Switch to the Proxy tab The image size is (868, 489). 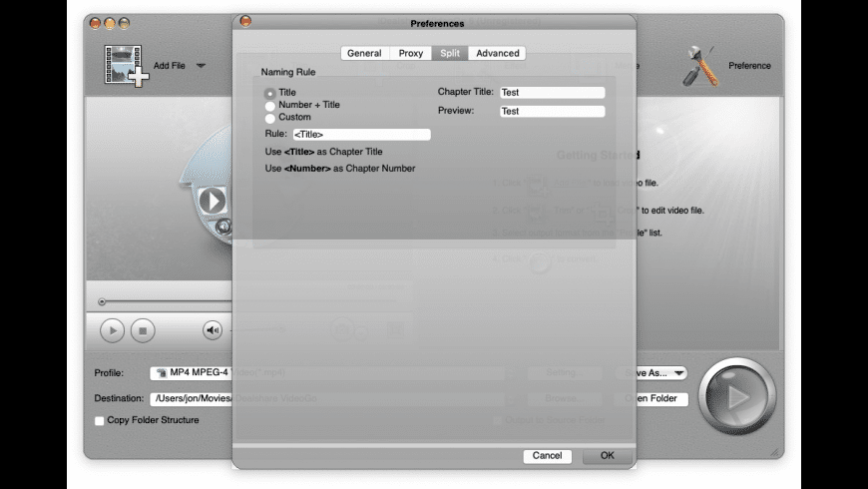coord(411,53)
